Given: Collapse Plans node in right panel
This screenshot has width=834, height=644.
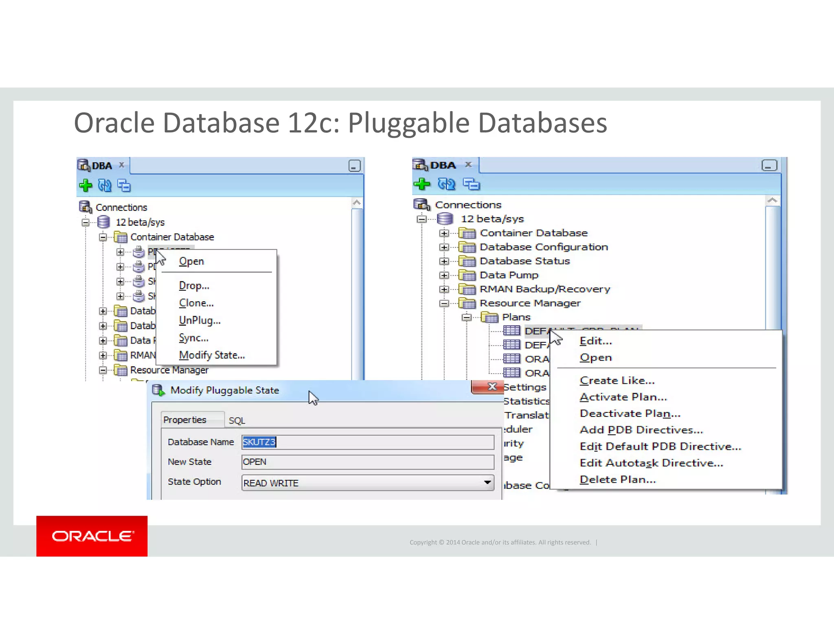Looking at the screenshot, I should point(467,317).
